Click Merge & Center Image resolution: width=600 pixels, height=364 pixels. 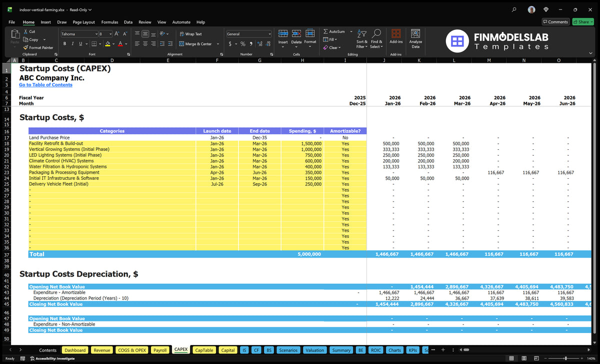pyautogui.click(x=195, y=44)
